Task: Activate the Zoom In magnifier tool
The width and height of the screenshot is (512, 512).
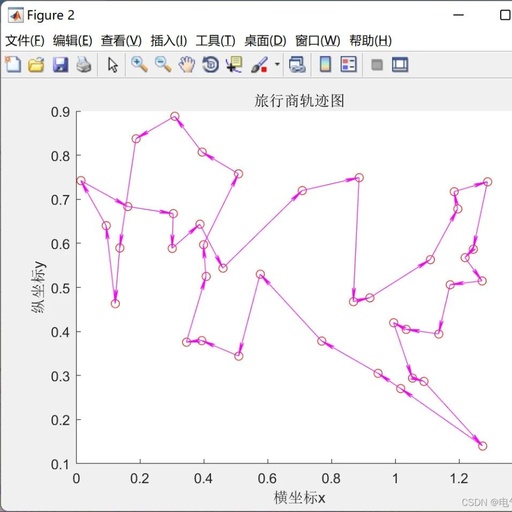Action: click(139, 64)
